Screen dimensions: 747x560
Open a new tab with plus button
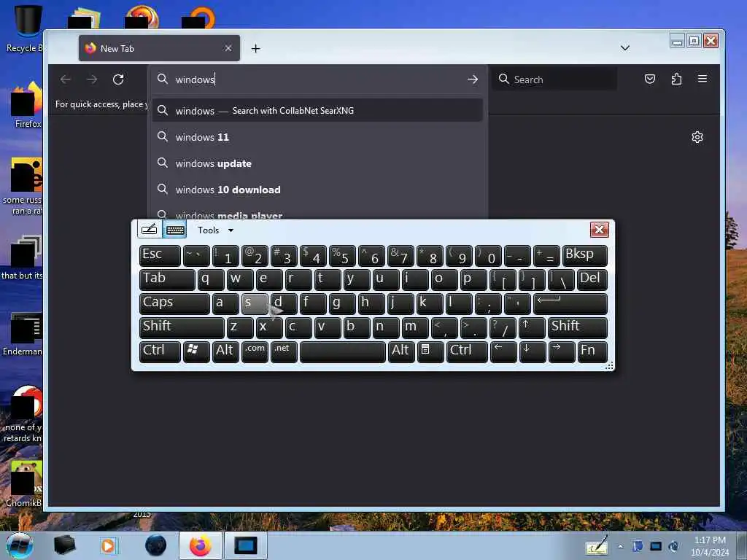tap(256, 49)
